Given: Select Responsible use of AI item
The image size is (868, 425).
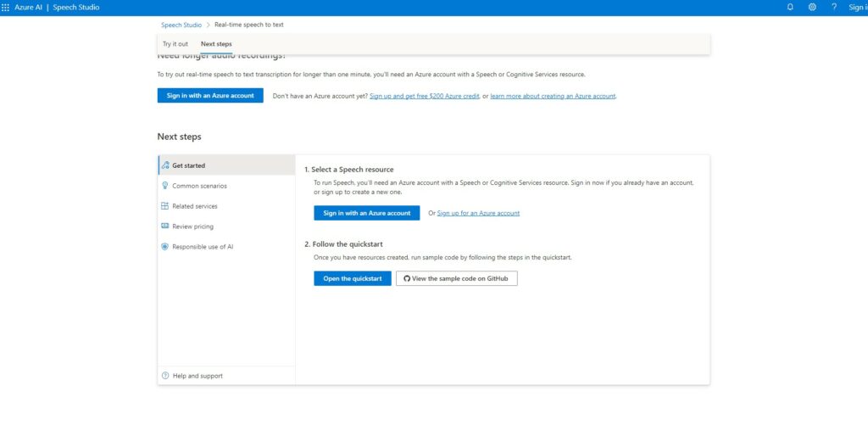Looking at the screenshot, I should tap(226, 247).
